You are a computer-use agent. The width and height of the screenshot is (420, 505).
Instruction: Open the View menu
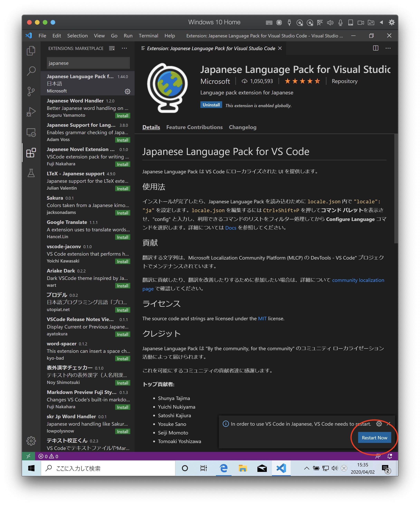click(x=99, y=36)
